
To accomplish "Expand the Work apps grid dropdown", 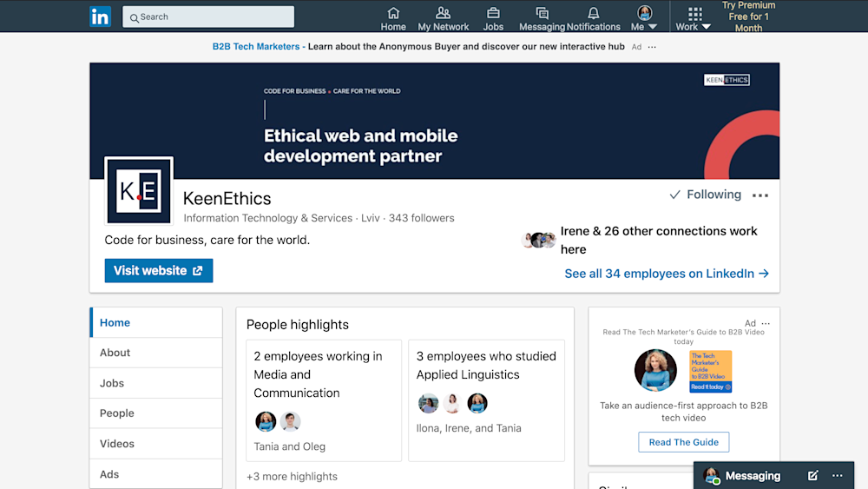I will pos(694,19).
